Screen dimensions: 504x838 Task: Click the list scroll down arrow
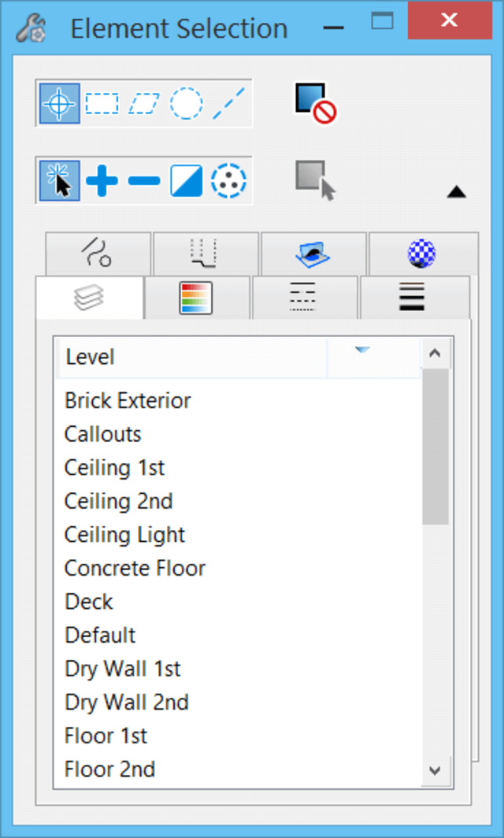435,770
